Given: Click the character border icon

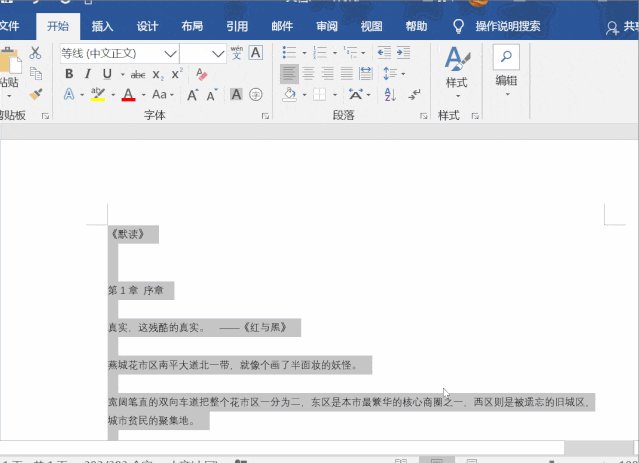Looking at the screenshot, I should [256, 53].
